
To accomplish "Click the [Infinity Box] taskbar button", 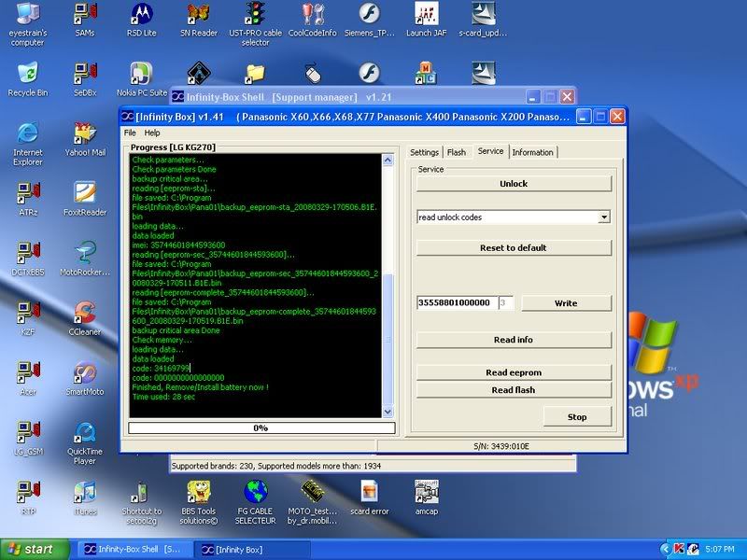I will click(252, 550).
